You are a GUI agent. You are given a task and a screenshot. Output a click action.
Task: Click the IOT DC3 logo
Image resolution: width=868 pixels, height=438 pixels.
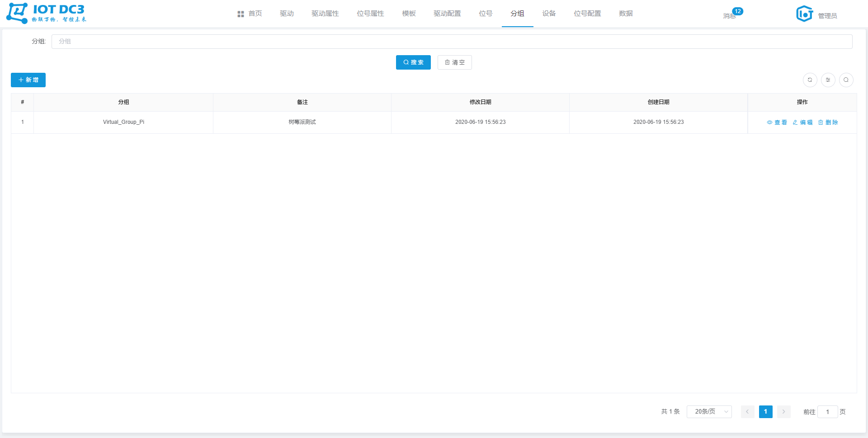[x=46, y=13]
